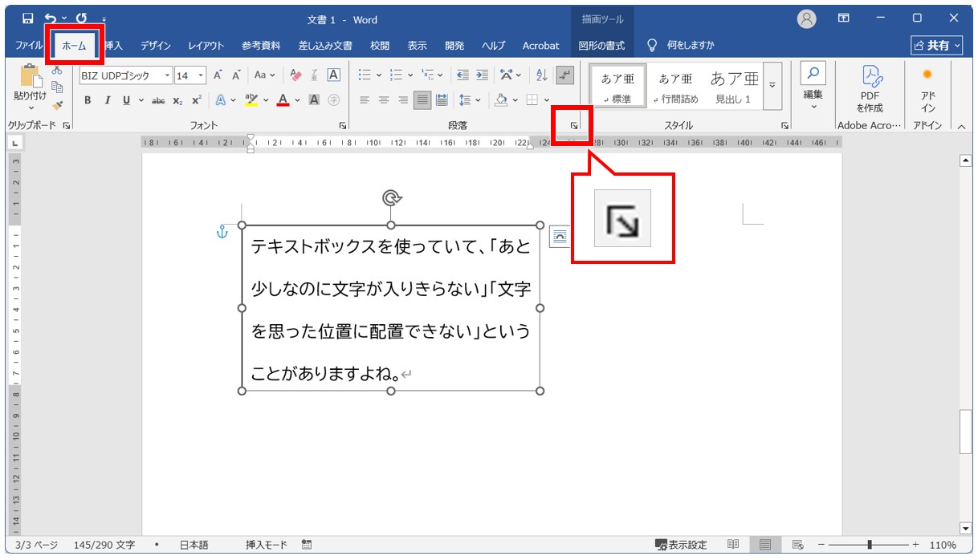
Task: Open the Shape Format (図形の書式) tab
Action: click(601, 46)
